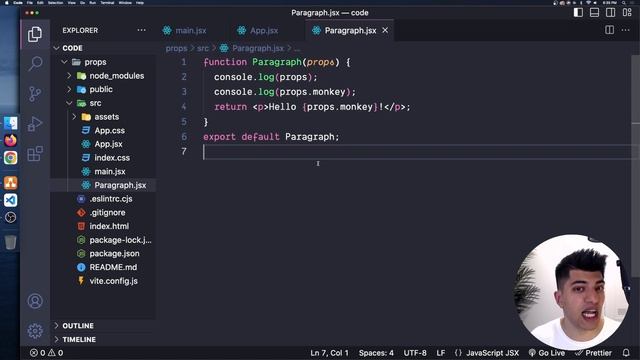Open main.jsx in the explorer tree
Image resolution: width=640 pixels, height=360 pixels.
click(x=110, y=172)
